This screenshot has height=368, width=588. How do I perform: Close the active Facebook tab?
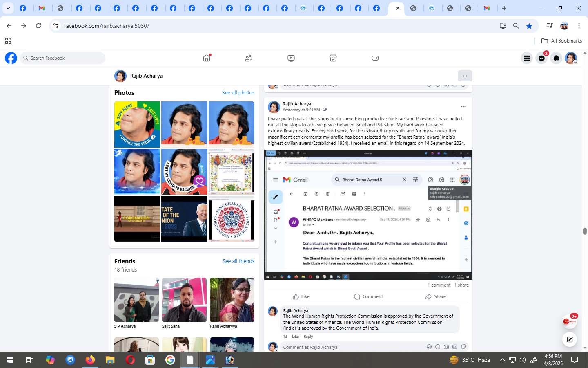pos(397,8)
